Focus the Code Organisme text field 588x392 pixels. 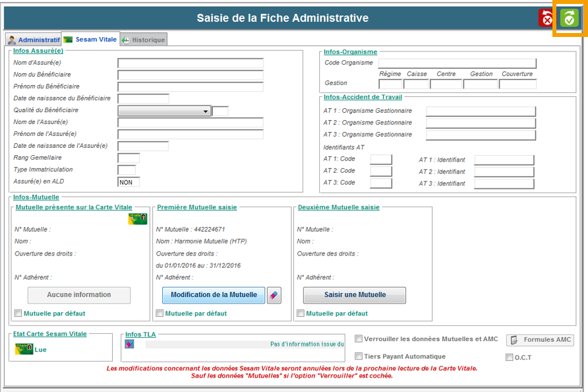click(x=457, y=63)
